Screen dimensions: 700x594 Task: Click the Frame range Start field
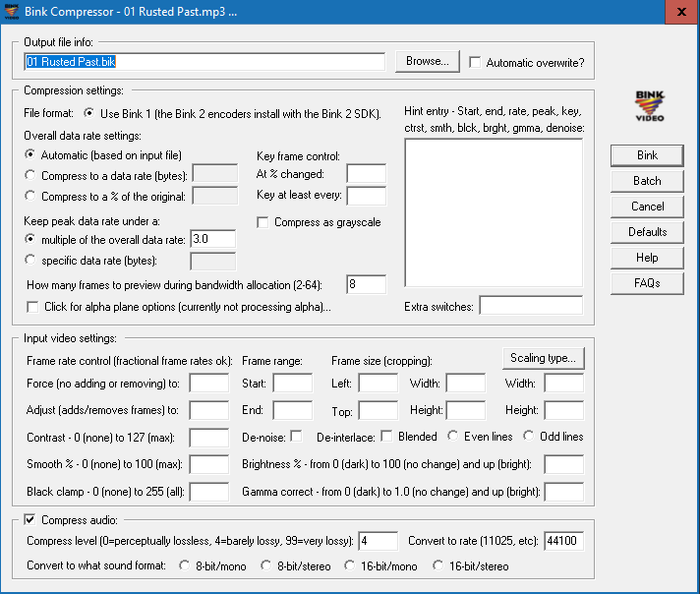(x=293, y=384)
